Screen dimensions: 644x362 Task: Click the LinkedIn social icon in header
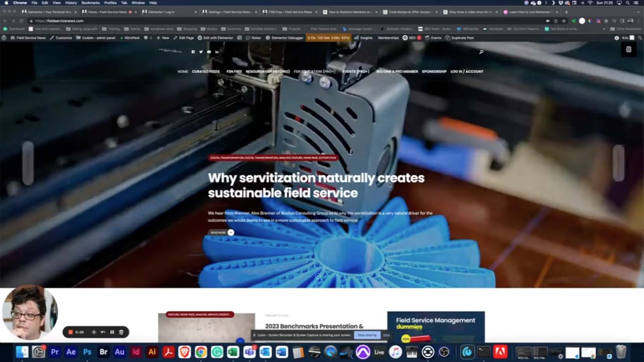tap(217, 52)
